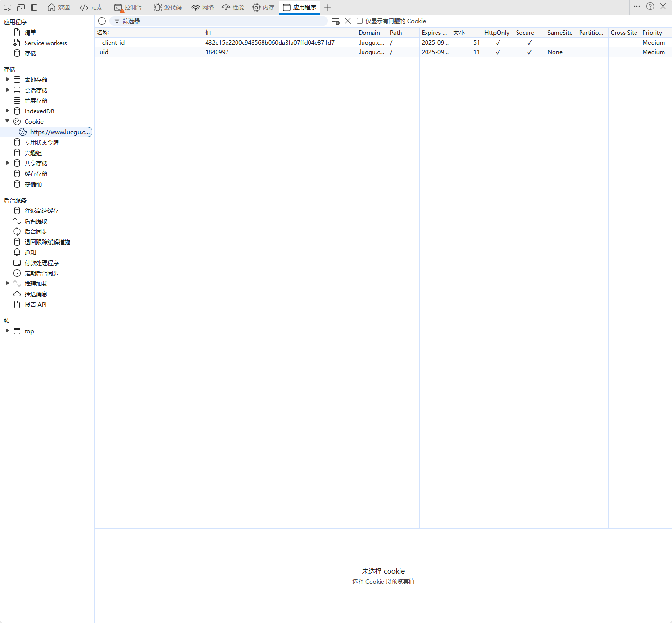Screen dimensions: 672x623
Task: Enable the show only problematic Cookie checkbox
Action: click(x=360, y=21)
